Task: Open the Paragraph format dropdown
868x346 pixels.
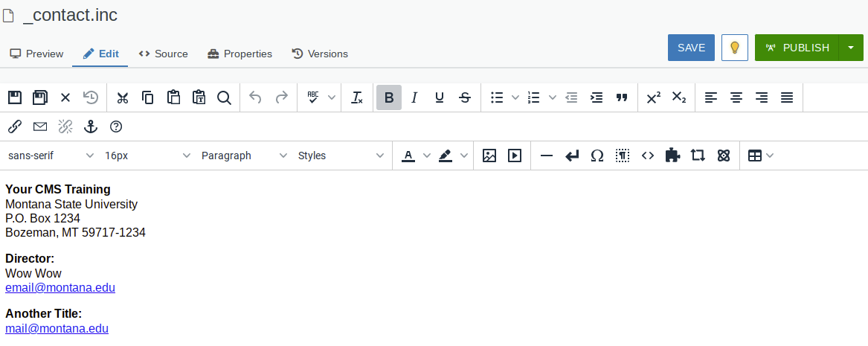Action: [x=244, y=156]
